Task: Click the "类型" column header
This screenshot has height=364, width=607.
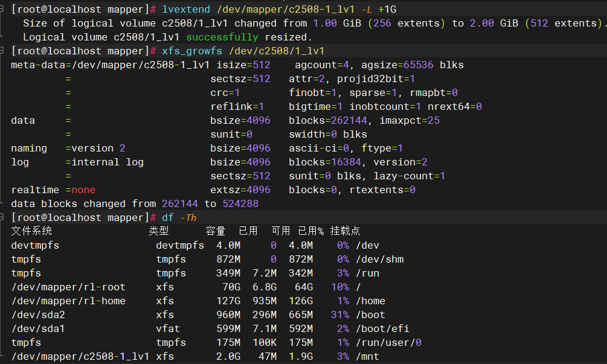Action: (159, 231)
